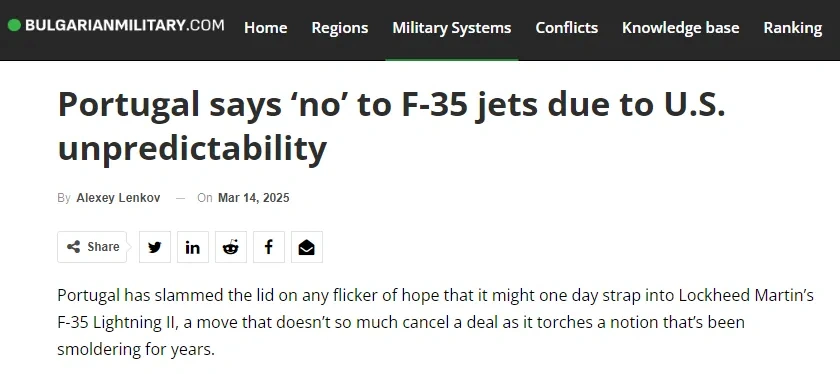Click the green dot site logo
This screenshot has height=374, width=840.
coord(14,25)
